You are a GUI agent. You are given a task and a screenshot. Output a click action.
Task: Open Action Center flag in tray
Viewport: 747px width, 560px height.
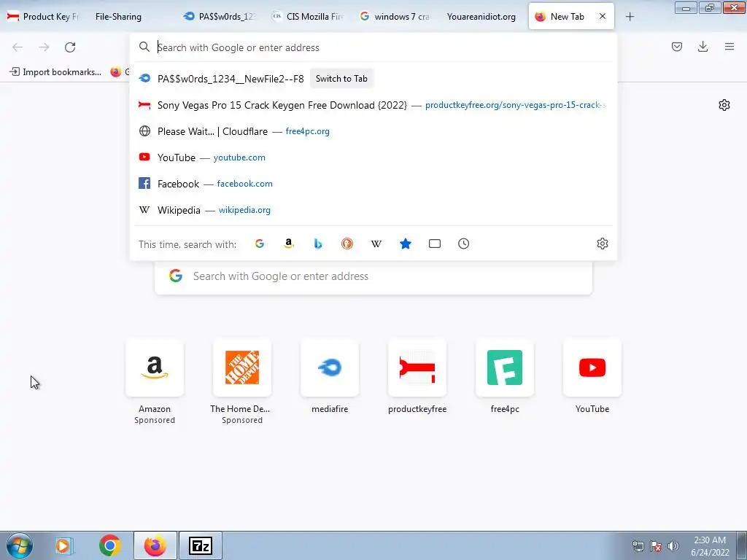(x=656, y=546)
